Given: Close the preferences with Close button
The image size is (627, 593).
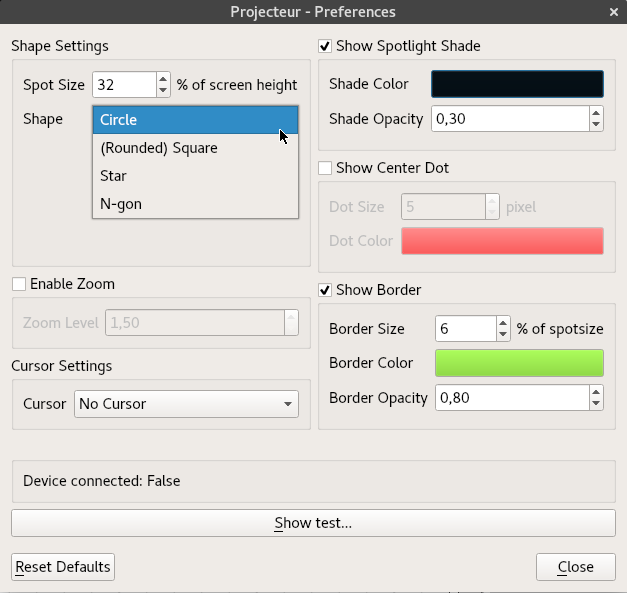Looking at the screenshot, I should click(x=576, y=567).
